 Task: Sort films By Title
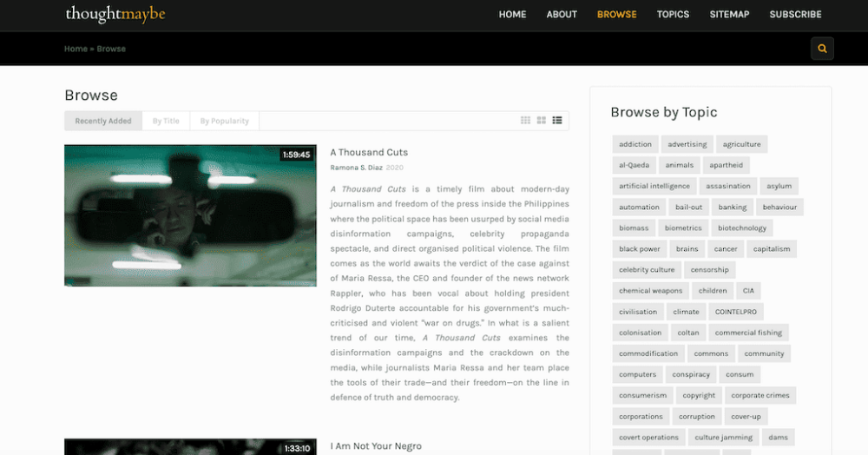click(166, 121)
